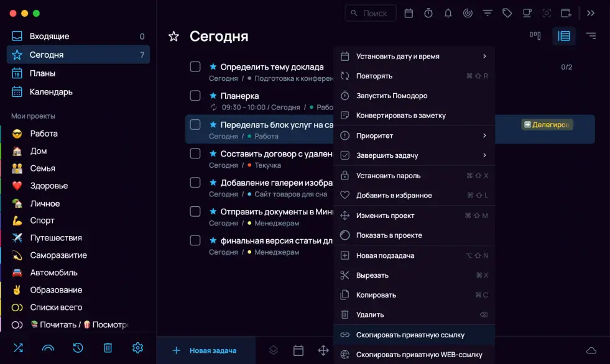Mark "Определить тему доклада" as done
The width and height of the screenshot is (610, 364).
[195, 66]
